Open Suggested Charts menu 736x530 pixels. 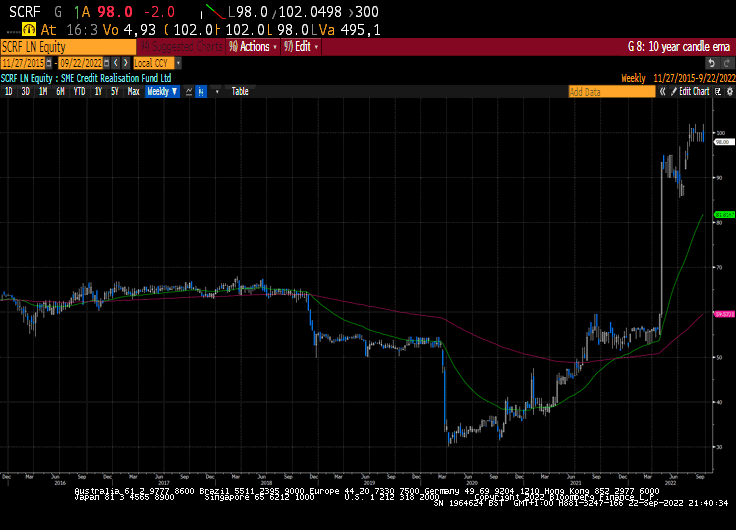(x=182, y=47)
